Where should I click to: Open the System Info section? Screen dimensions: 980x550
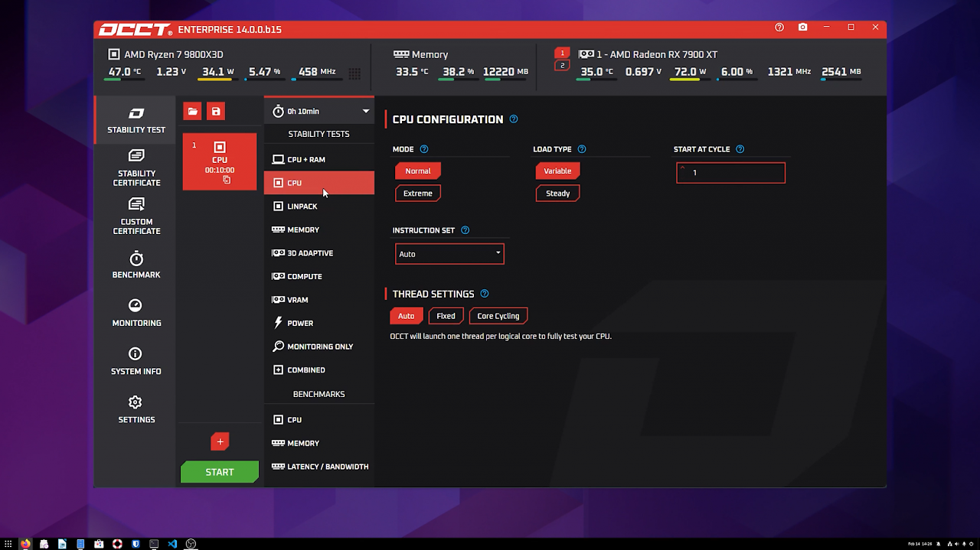[x=136, y=361]
